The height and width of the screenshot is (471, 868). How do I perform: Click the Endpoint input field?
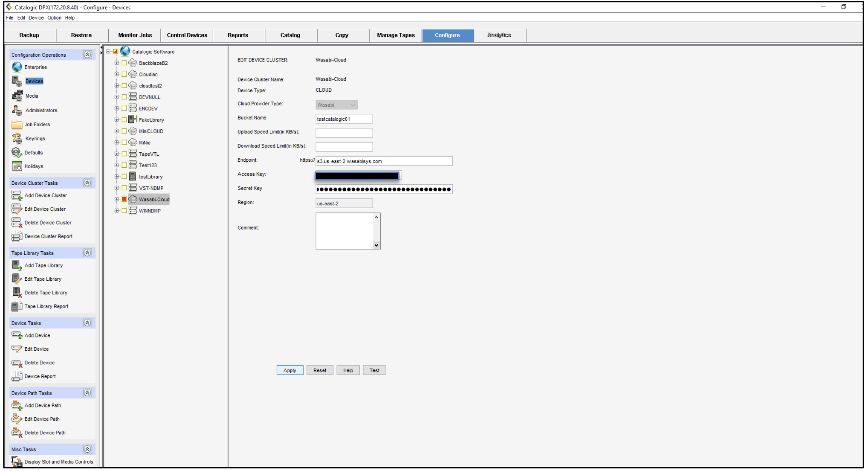tap(384, 161)
